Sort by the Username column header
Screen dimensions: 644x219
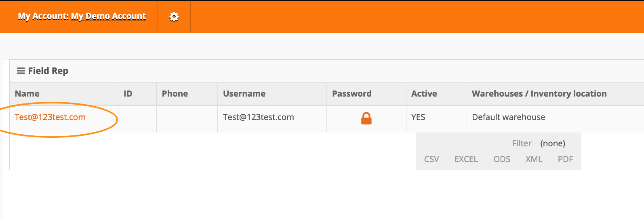point(244,94)
